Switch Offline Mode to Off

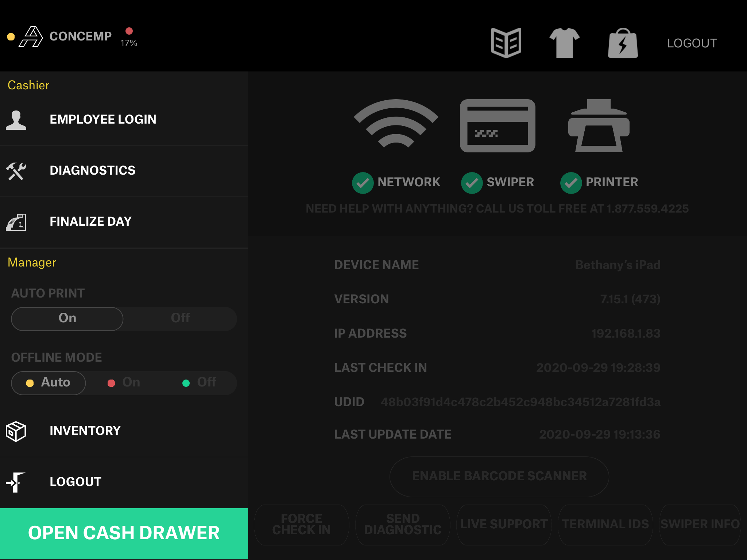200,382
